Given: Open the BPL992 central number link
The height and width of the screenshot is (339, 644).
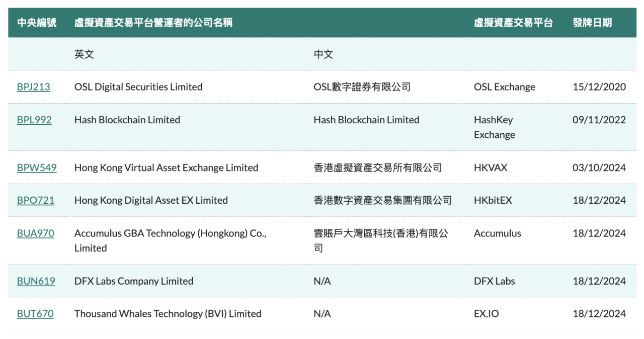Looking at the screenshot, I should (x=34, y=120).
